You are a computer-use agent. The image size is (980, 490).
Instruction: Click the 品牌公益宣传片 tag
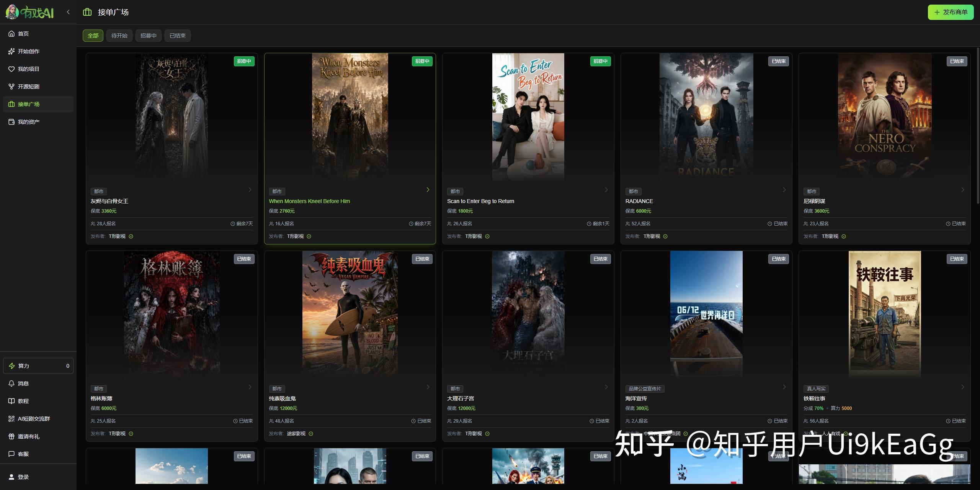point(645,389)
